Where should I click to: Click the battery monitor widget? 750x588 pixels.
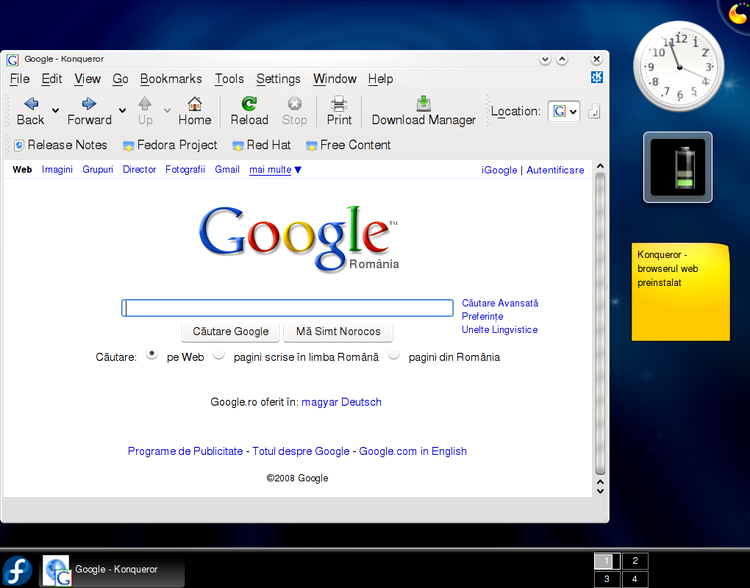[x=677, y=167]
